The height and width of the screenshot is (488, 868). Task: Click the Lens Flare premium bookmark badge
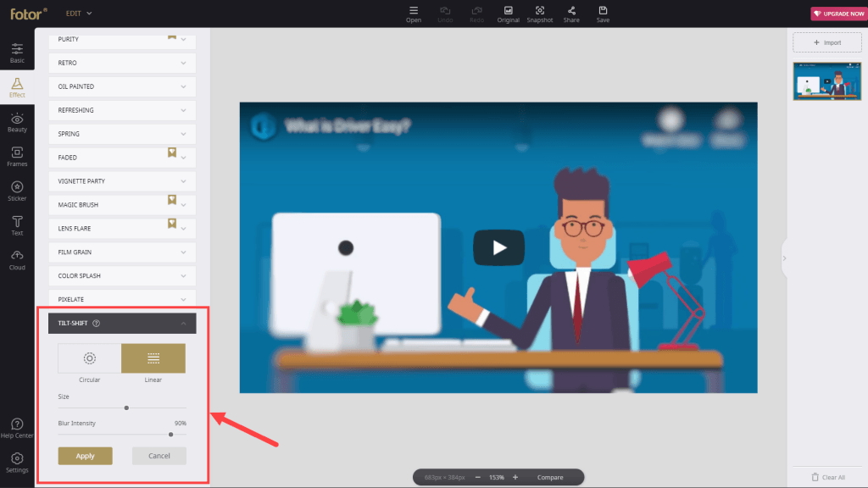click(x=172, y=223)
